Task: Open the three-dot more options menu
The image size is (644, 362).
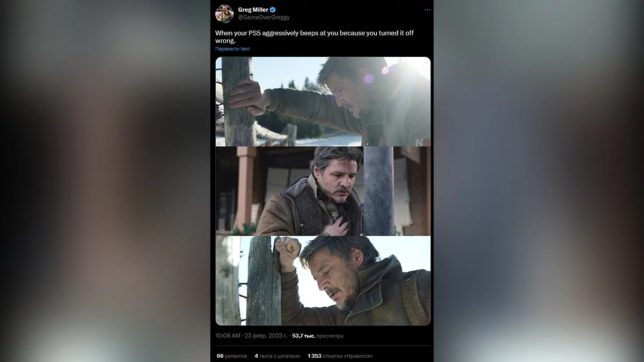Action: (x=427, y=10)
